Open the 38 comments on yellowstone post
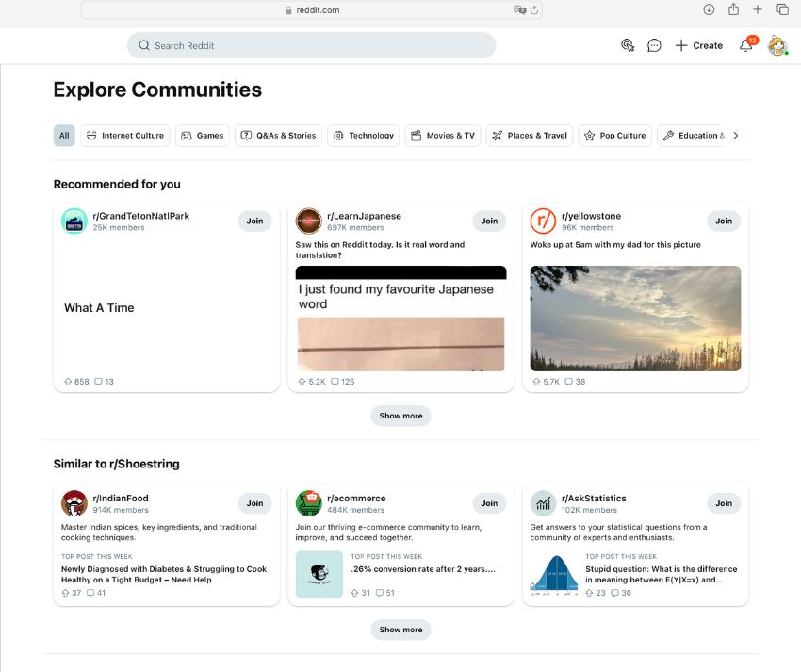This screenshot has height=672, width=801. (575, 382)
